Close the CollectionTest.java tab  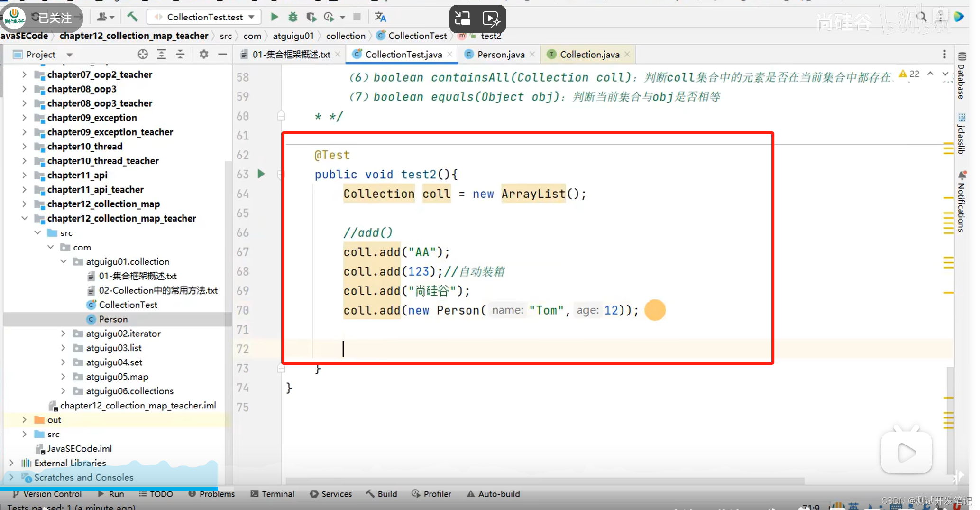(449, 54)
